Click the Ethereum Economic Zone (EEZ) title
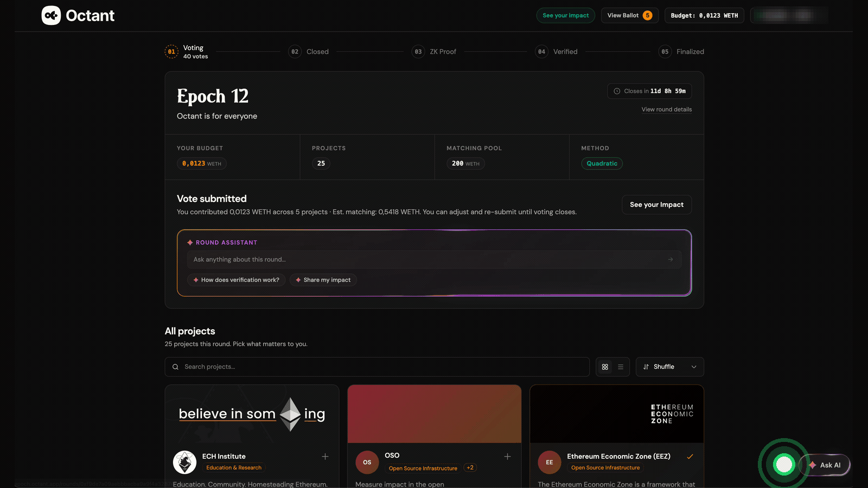The height and width of the screenshot is (488, 868). [618, 457]
